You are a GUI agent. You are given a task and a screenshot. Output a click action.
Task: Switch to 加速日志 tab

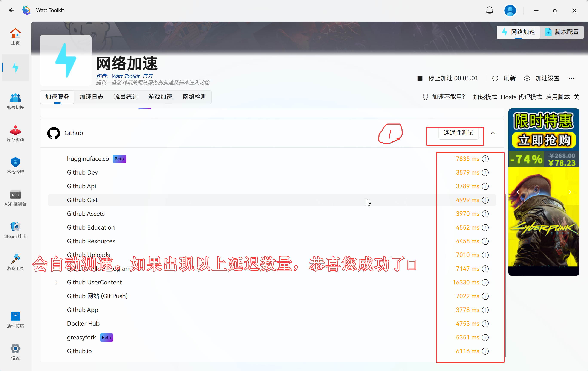91,97
